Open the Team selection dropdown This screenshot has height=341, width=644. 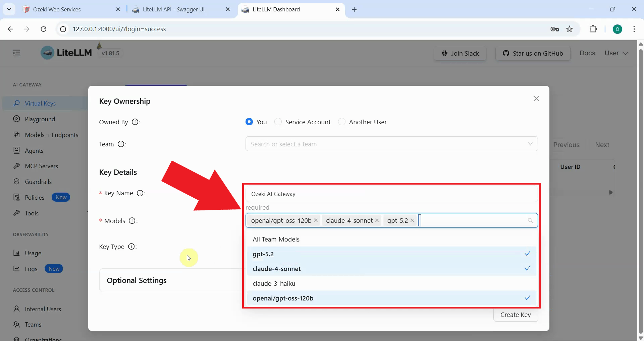coord(391,144)
